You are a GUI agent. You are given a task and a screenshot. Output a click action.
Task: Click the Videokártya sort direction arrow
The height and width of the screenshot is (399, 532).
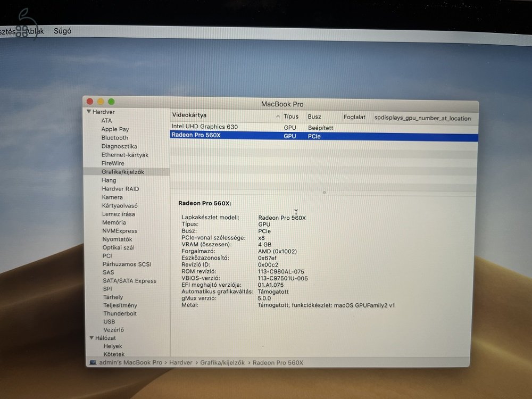(x=278, y=117)
